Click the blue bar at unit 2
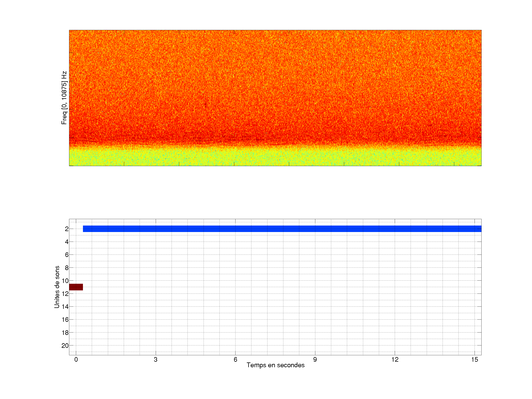This screenshot has height=399, width=532. (282, 229)
